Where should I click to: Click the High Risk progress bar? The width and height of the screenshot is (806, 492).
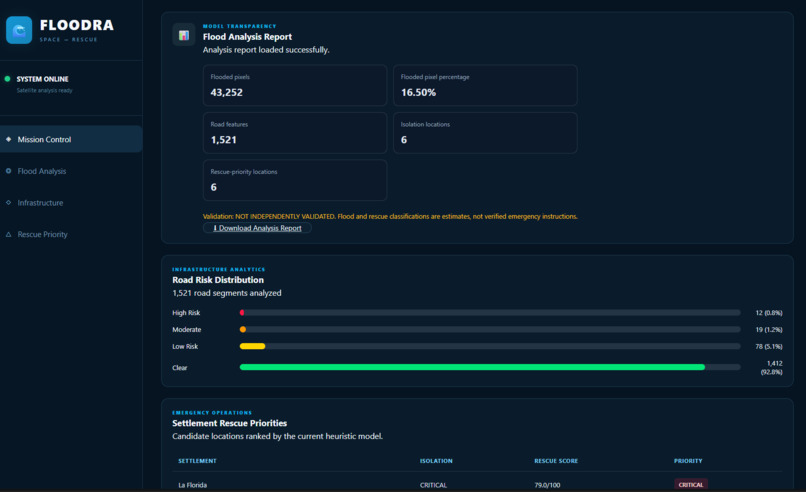[x=490, y=313]
